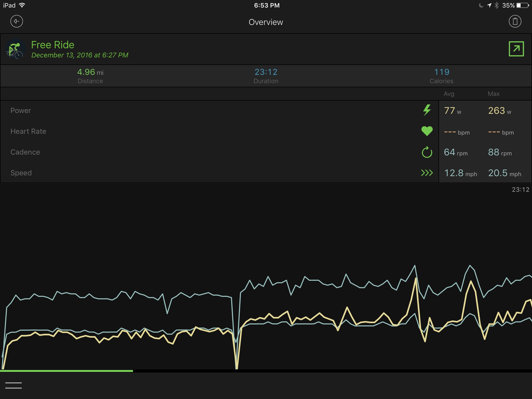Tap the chart end time 23:12
This screenshot has height=399, width=532.
coord(521,190)
